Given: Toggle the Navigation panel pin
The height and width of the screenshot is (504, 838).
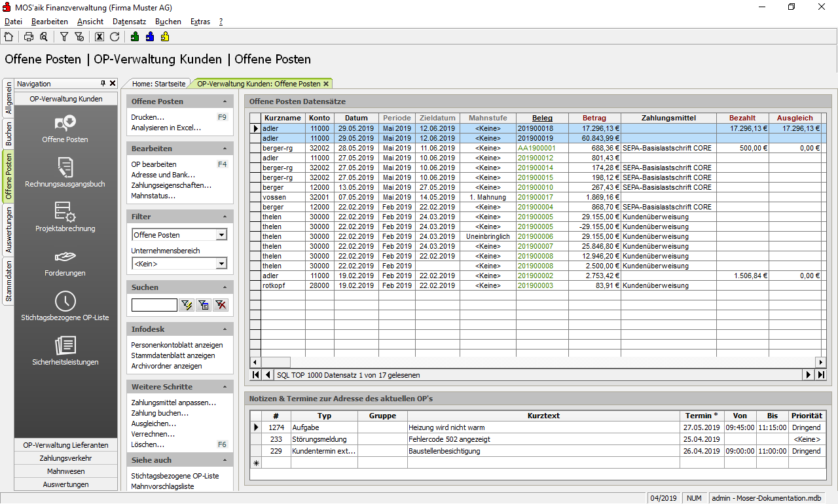Looking at the screenshot, I should (103, 84).
